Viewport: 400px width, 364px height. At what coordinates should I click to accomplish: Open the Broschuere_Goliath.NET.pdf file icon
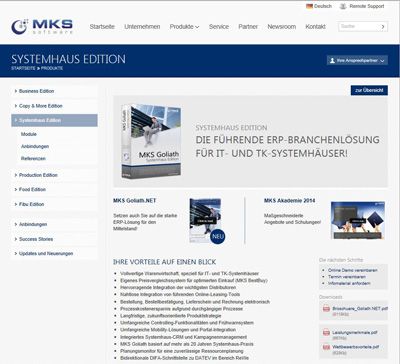tap(326, 309)
